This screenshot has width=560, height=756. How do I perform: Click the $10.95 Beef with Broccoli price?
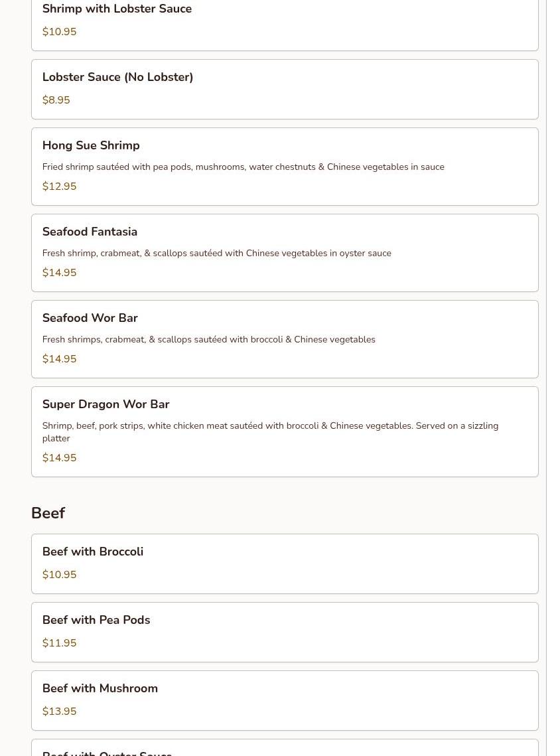pyautogui.click(x=59, y=575)
